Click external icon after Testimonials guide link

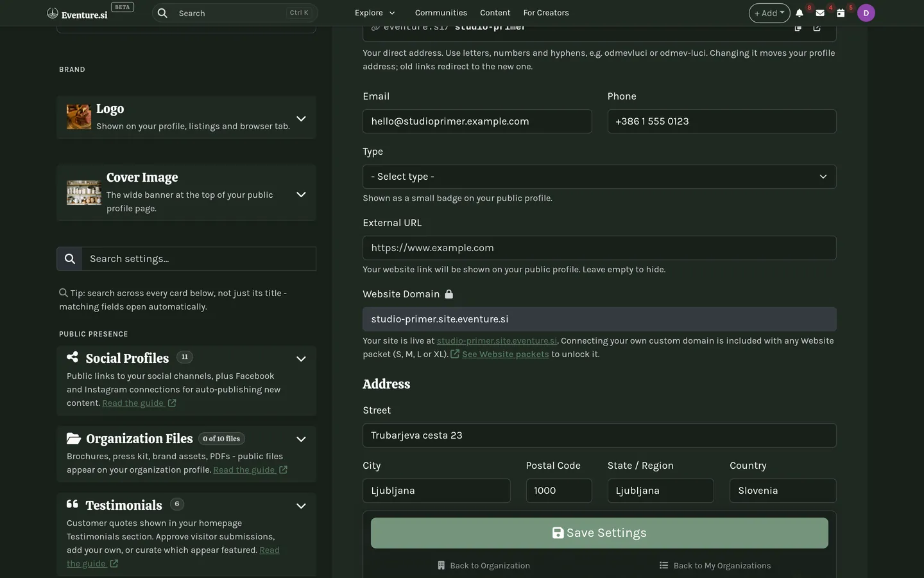click(114, 563)
